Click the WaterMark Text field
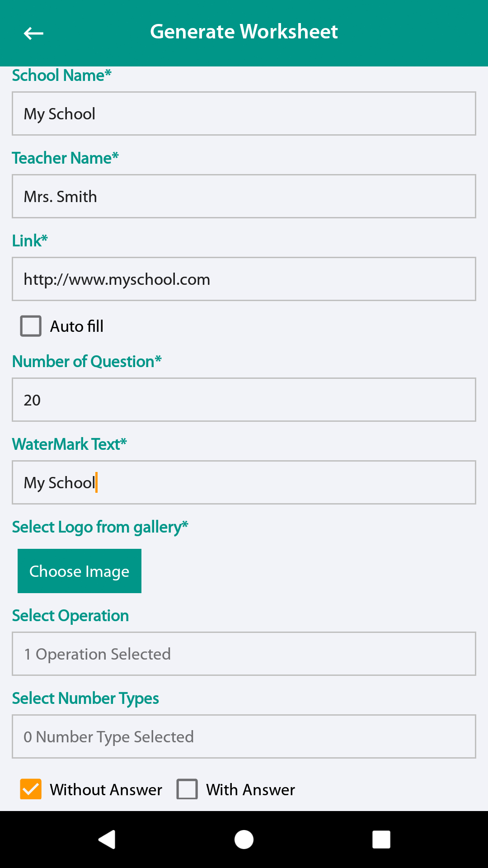The width and height of the screenshot is (488, 868). click(x=244, y=482)
